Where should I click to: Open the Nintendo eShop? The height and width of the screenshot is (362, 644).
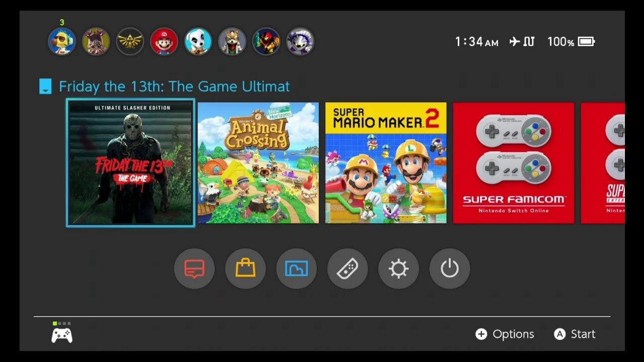pos(246,268)
